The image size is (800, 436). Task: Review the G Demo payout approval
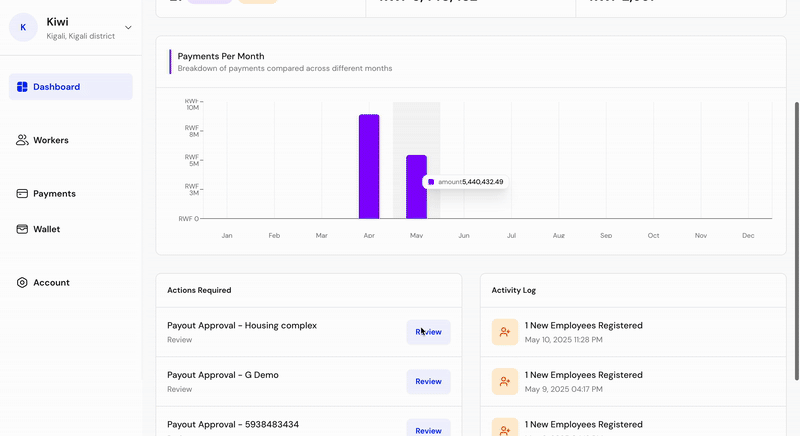coord(428,381)
